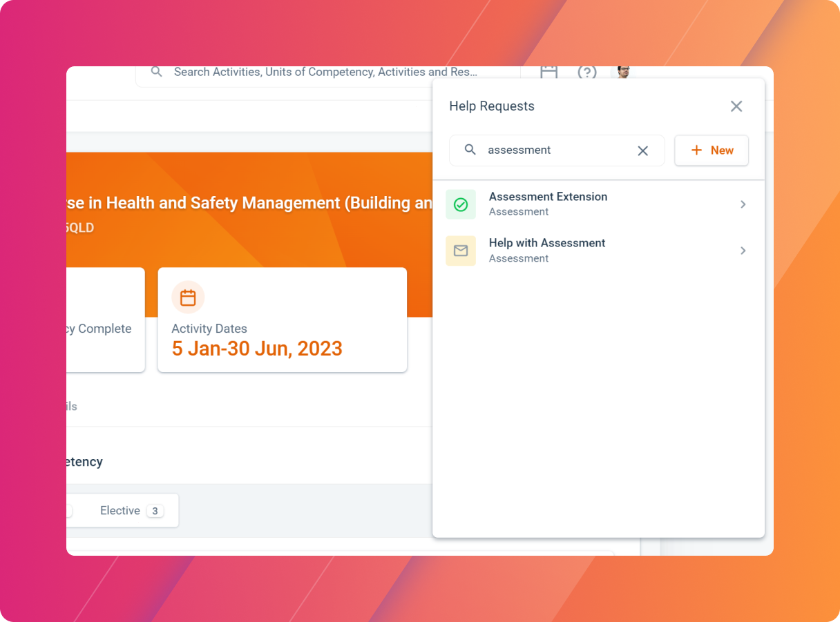Click the green checkmark icon beside Assessment Extension
This screenshot has height=622, width=840.
461,204
